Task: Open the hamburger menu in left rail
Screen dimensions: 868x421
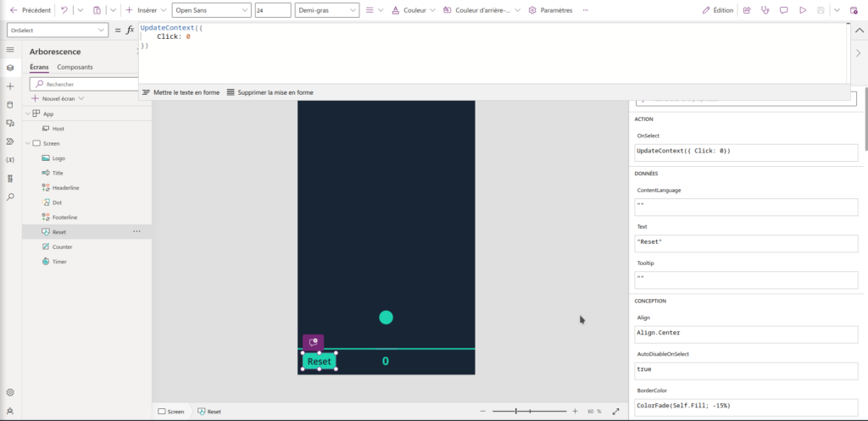Action: [x=10, y=50]
